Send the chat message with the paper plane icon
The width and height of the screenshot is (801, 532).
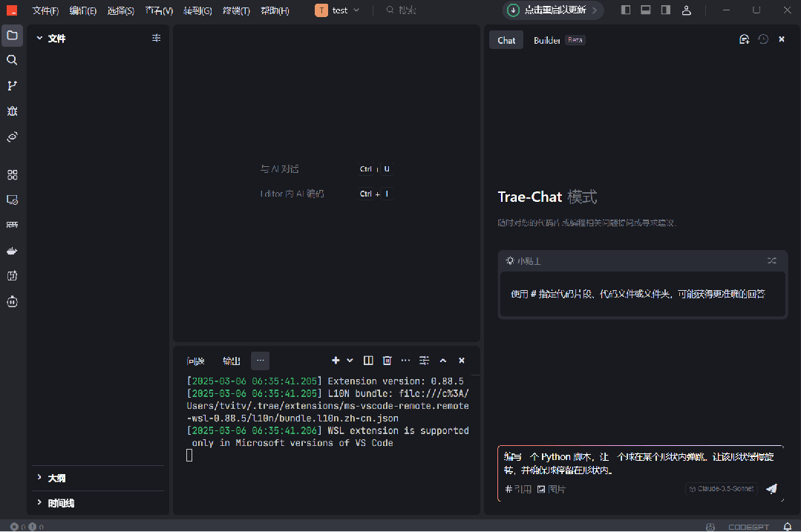pyautogui.click(x=771, y=489)
